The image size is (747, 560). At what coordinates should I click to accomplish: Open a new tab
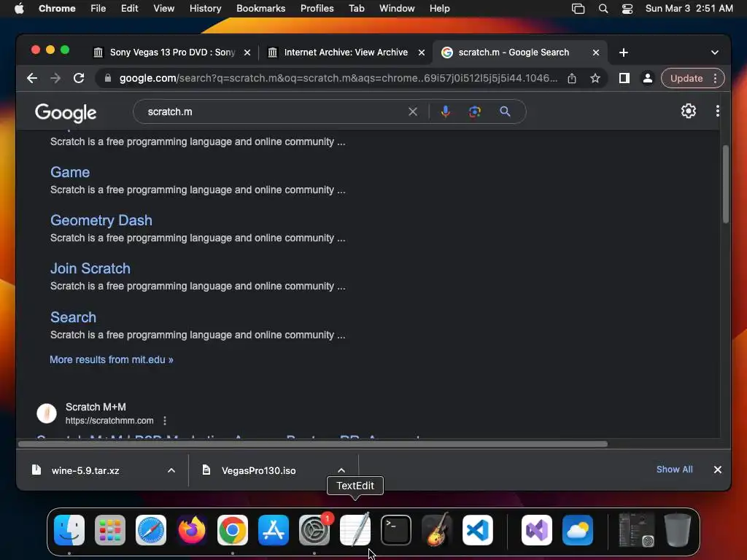click(624, 52)
